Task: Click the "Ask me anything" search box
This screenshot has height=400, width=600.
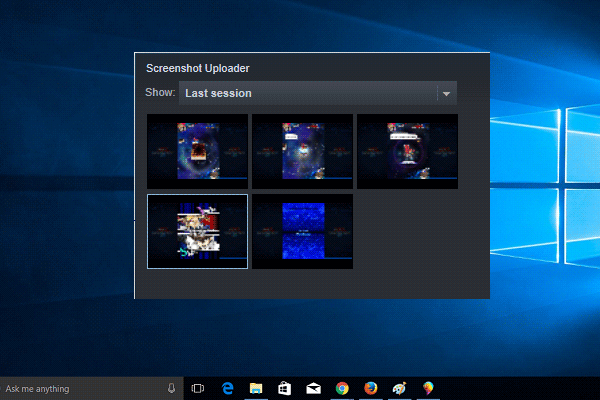Action: [x=80, y=388]
